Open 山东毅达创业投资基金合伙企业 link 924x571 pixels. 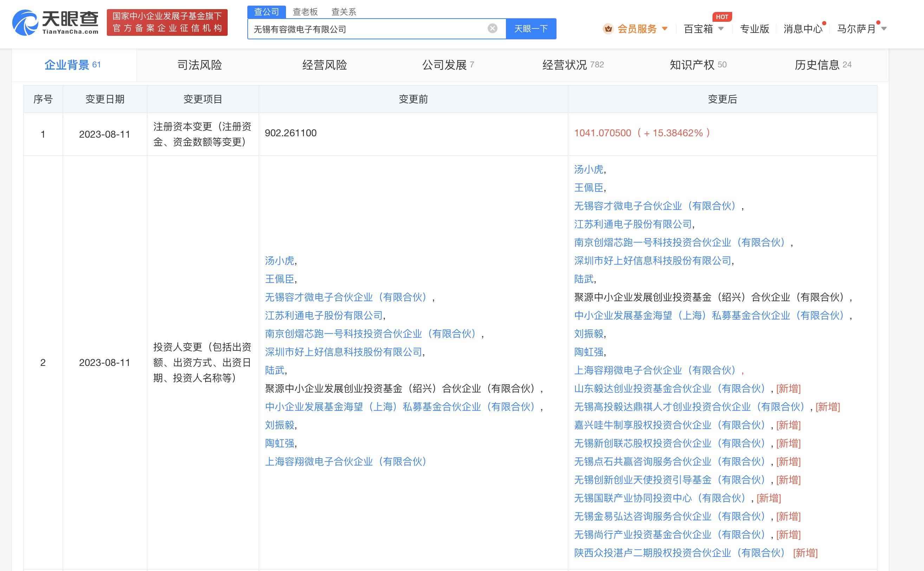[x=670, y=388]
